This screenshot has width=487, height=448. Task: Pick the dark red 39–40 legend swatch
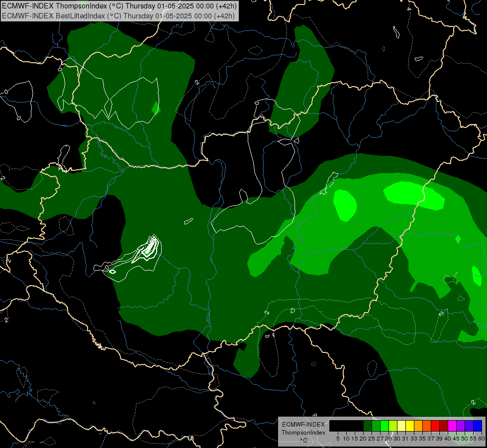tap(444, 426)
